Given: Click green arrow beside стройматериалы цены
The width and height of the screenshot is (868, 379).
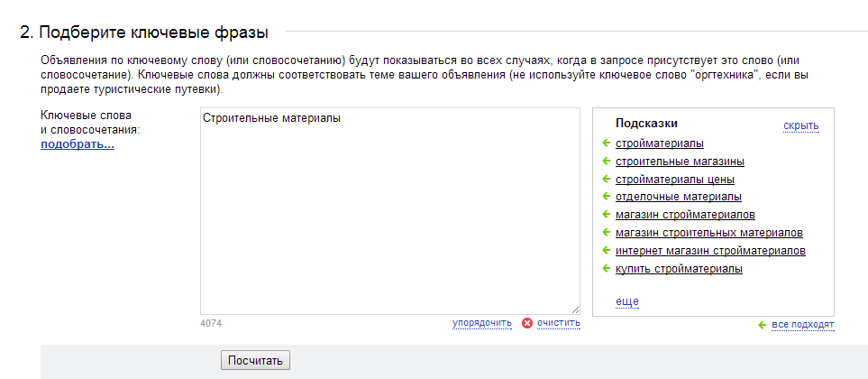Looking at the screenshot, I should 606,180.
